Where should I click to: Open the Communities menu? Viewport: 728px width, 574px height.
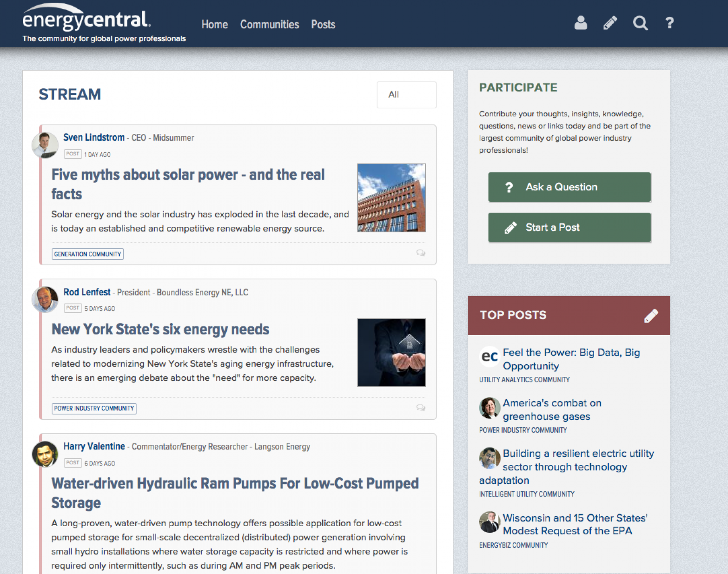[269, 25]
